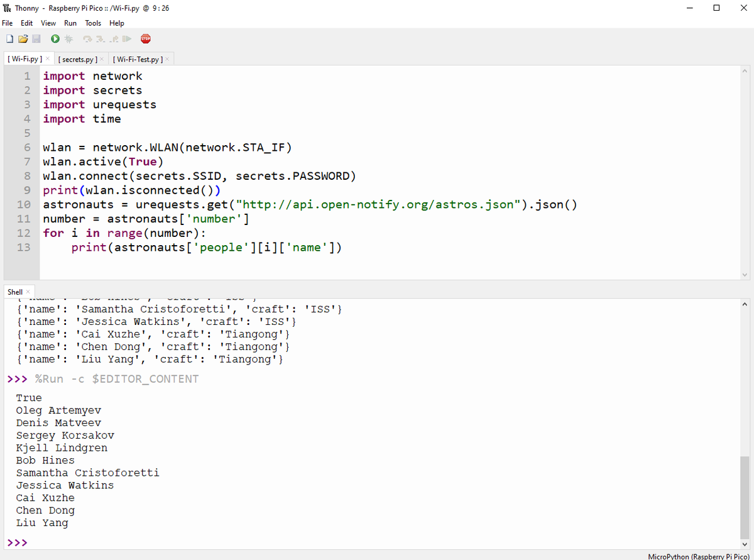
Task: Close the Shell panel with its x
Action: tap(28, 292)
